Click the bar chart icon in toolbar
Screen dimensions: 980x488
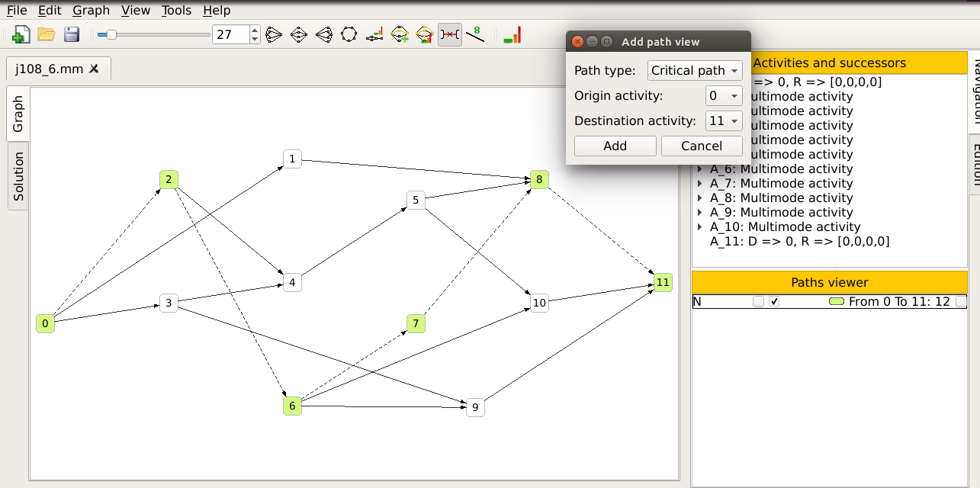(x=512, y=34)
